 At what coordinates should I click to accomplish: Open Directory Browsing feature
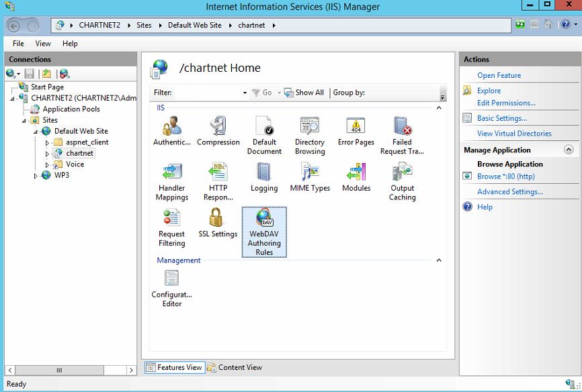(x=310, y=136)
